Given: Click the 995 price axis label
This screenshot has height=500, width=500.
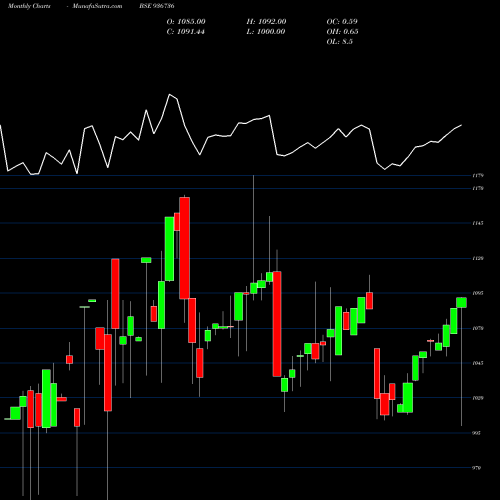Looking at the screenshot, I should tap(477, 433).
